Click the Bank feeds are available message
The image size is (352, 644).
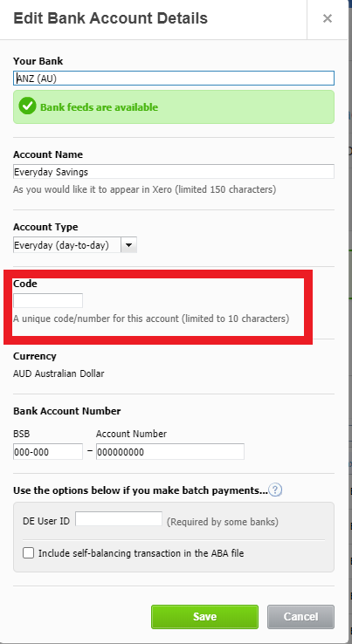[x=99, y=107]
